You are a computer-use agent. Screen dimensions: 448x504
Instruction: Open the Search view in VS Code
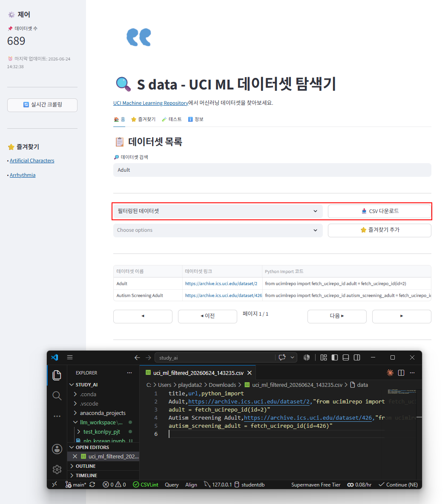coord(57,396)
